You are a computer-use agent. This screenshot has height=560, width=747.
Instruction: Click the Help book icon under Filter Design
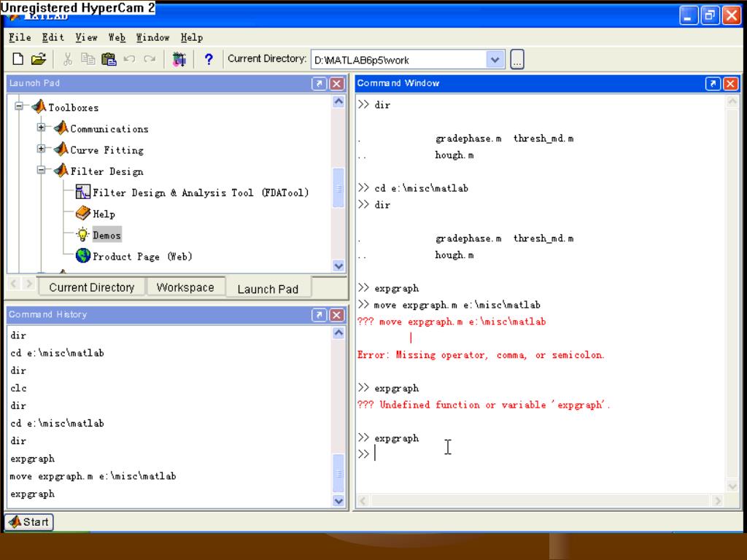pyautogui.click(x=83, y=213)
